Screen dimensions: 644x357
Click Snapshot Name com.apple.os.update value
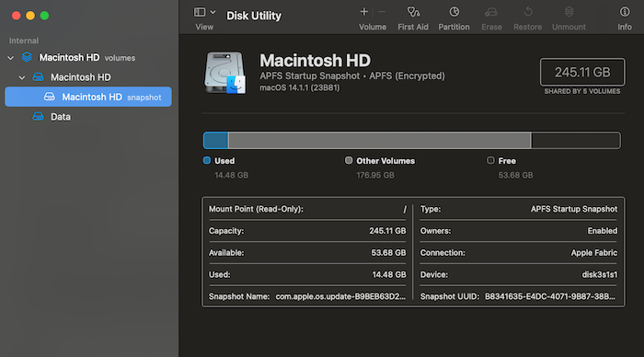pos(340,296)
